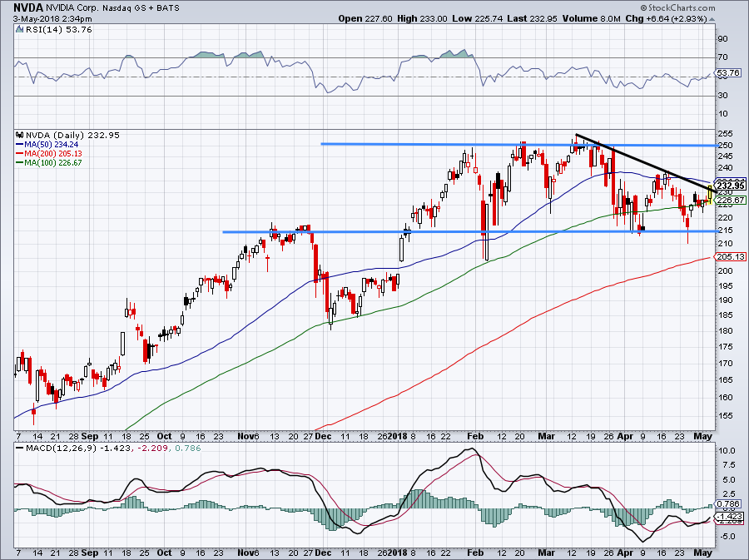Screen dimensions: 749x560
Task: Click the candlestick icon beside NVDA (Daily)
Action: [x=20, y=135]
